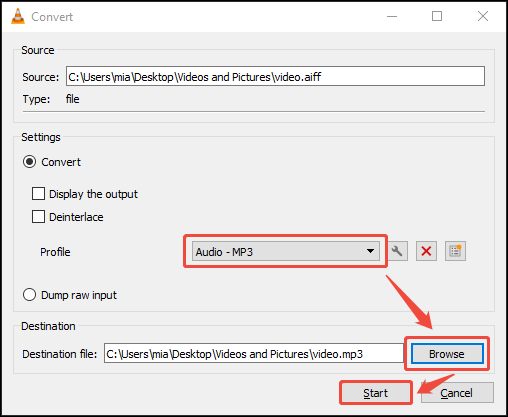Open the Audio - MP3 profile dropdown
Image resolution: width=508 pixels, height=417 pixels.
(286, 251)
